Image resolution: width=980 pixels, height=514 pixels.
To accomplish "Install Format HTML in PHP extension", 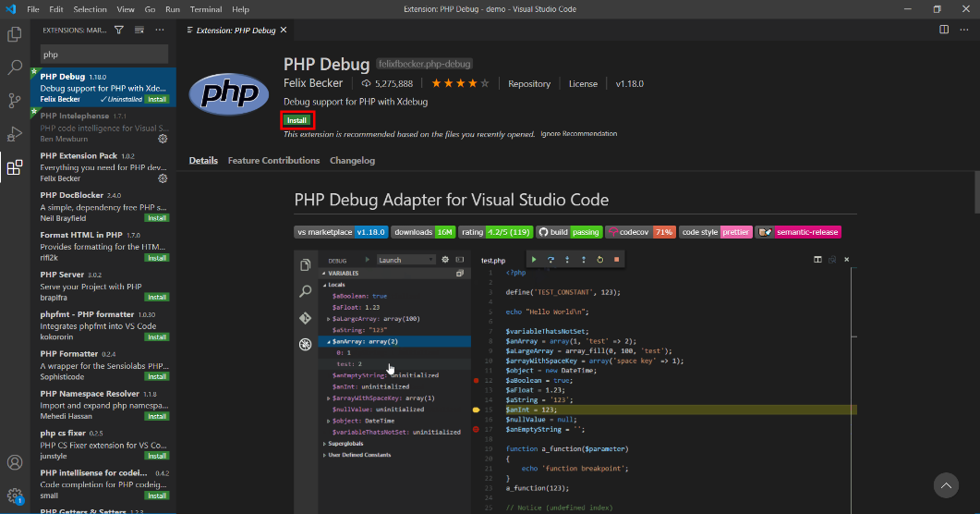I will click(157, 258).
